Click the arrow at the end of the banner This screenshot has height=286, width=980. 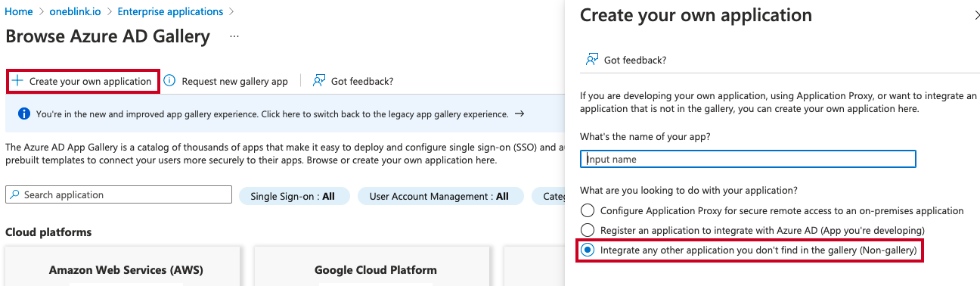pos(519,114)
